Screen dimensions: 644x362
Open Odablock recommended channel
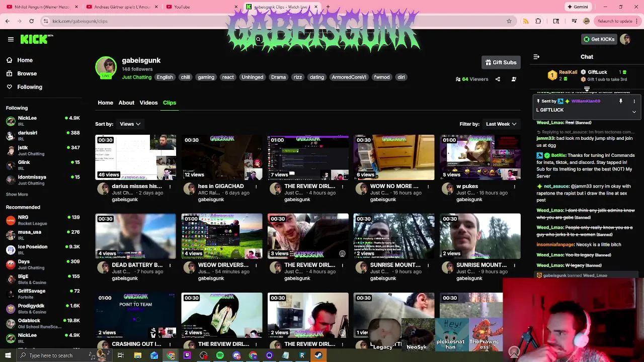point(43,323)
